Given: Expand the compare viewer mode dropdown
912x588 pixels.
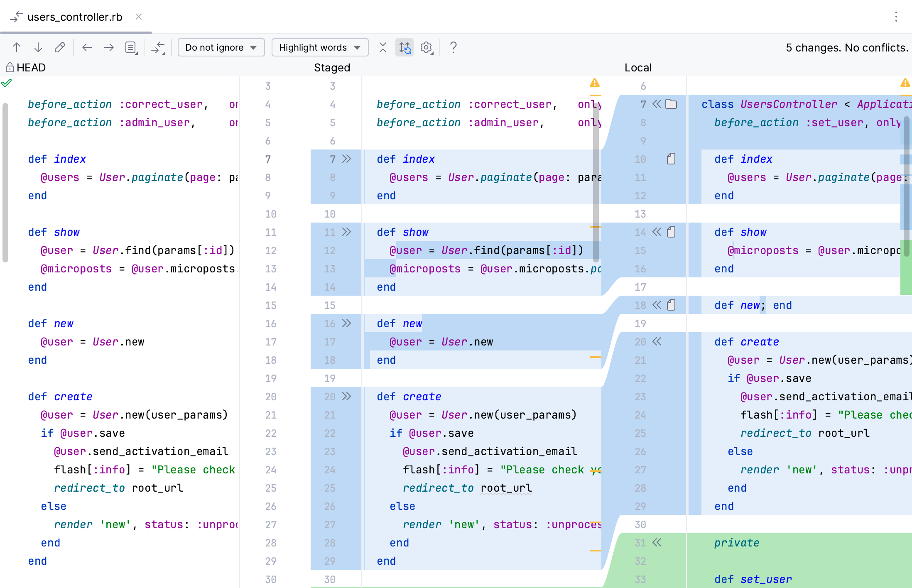Looking at the screenshot, I should (158, 47).
